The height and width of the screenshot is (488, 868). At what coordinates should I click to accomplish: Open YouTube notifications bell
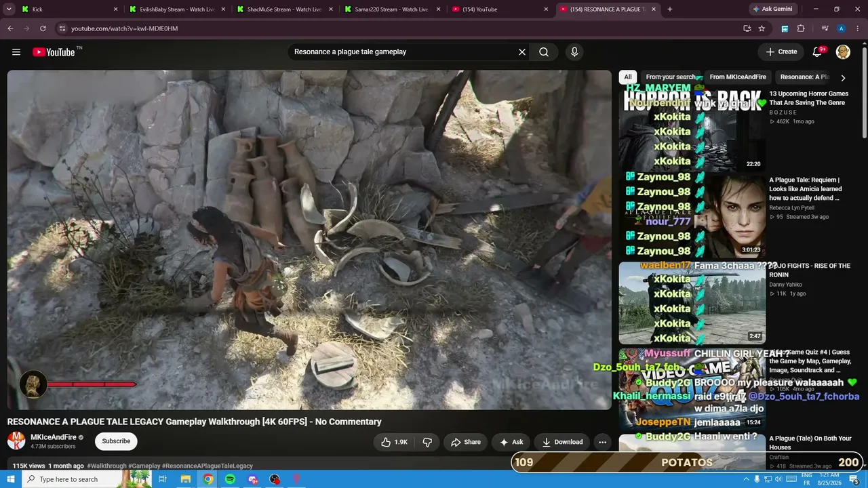point(818,52)
